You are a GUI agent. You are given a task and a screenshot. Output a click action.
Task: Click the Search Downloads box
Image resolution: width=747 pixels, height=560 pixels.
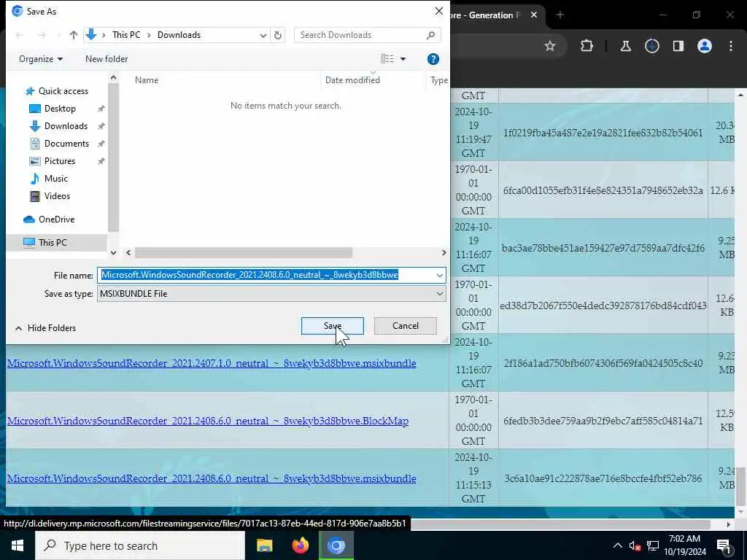pos(367,35)
